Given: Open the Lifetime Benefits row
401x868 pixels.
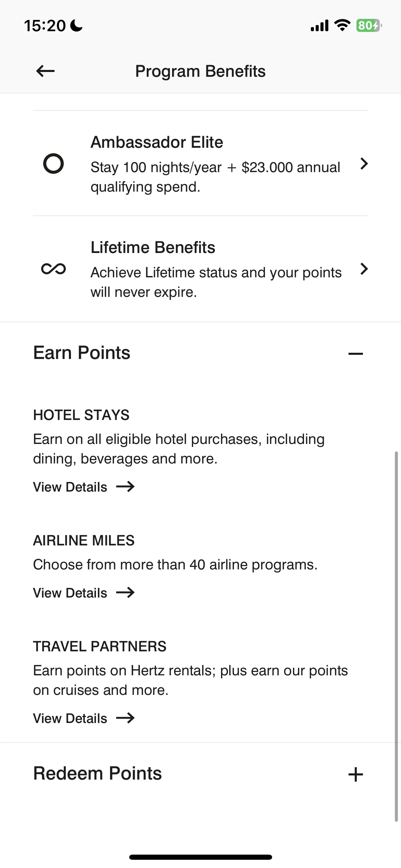Looking at the screenshot, I should [x=200, y=269].
